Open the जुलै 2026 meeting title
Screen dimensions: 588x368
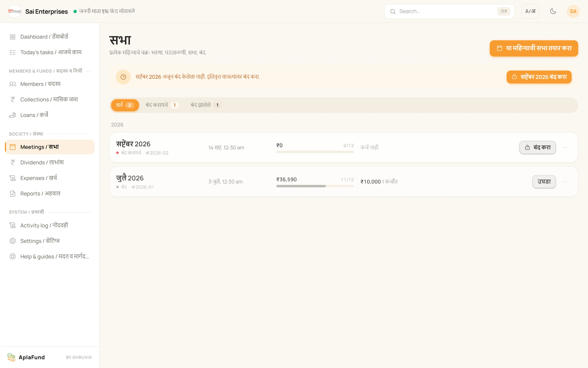click(x=130, y=178)
